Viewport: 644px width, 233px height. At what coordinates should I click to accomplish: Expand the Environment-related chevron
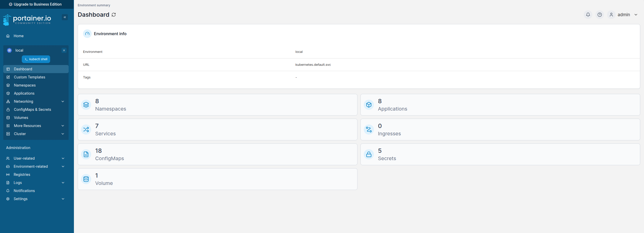click(63, 166)
